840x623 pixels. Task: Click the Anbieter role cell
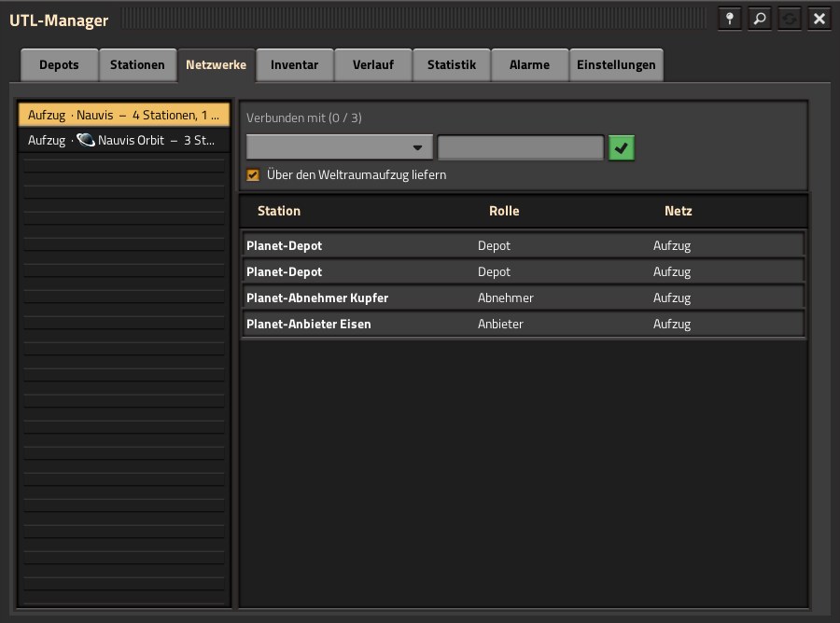500,325
